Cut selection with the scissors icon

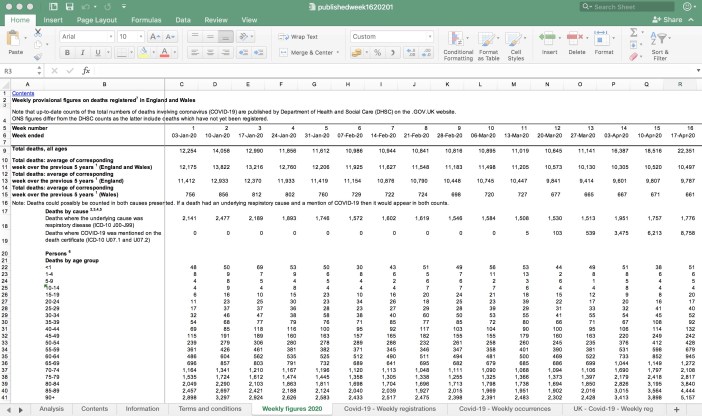38,33
